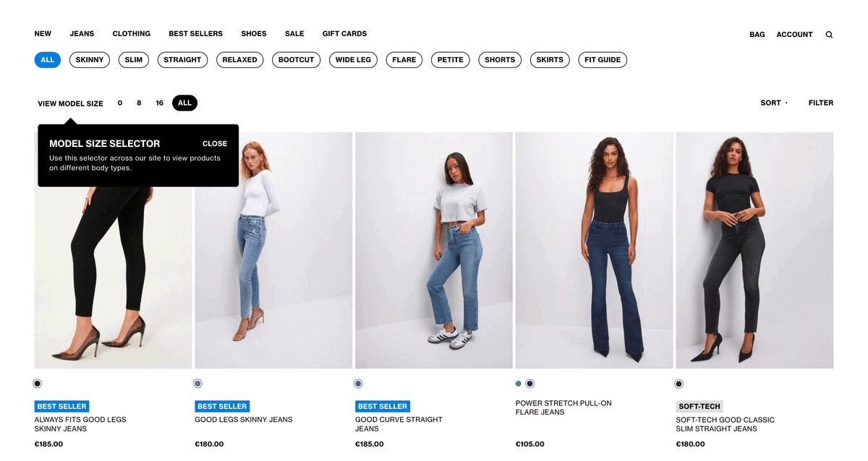This screenshot has height=461, width=868.
Task: Switch model size to 16
Action: pos(160,103)
